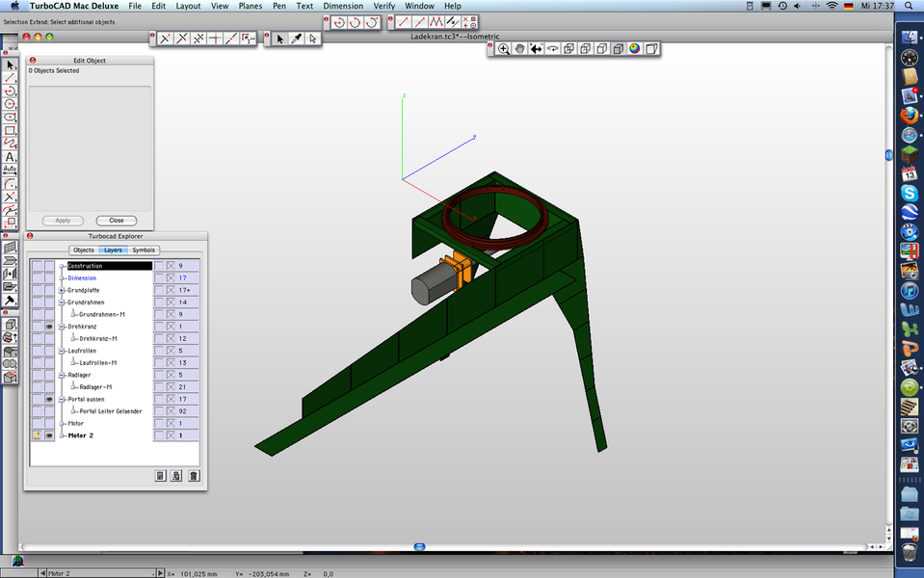Open the Dimension menu
This screenshot has width=924, height=578.
point(343,6)
